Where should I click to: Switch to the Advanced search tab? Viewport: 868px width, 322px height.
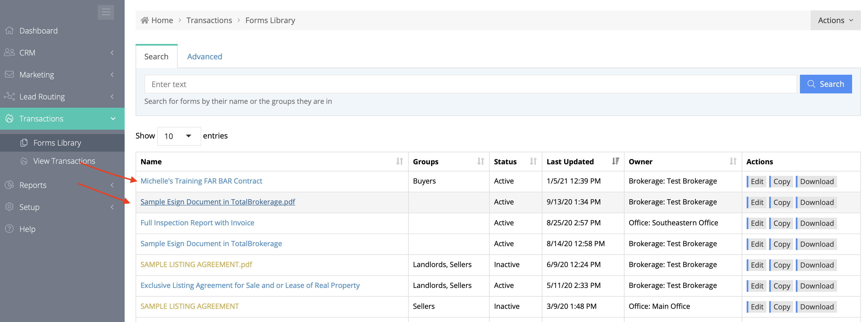click(x=205, y=56)
